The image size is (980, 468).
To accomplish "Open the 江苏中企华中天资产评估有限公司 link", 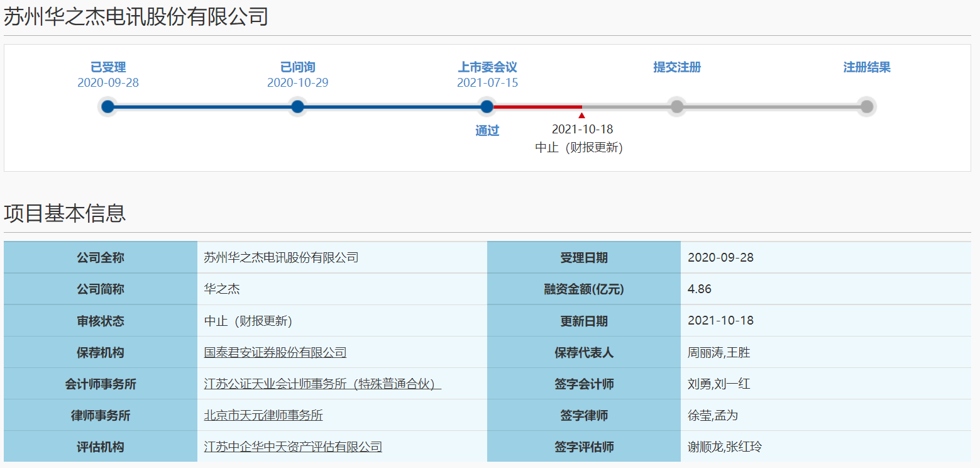I will pyautogui.click(x=293, y=447).
